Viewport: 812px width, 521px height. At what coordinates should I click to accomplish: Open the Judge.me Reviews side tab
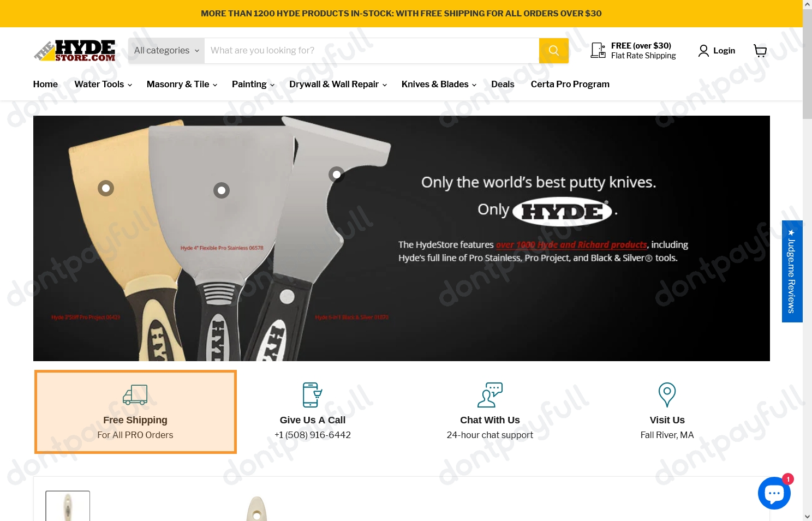tap(792, 271)
